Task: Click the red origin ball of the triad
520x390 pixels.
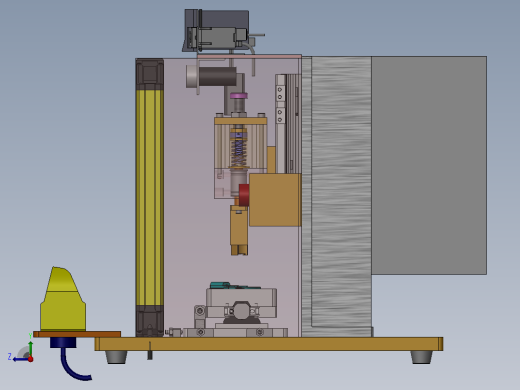Action: tap(31, 359)
